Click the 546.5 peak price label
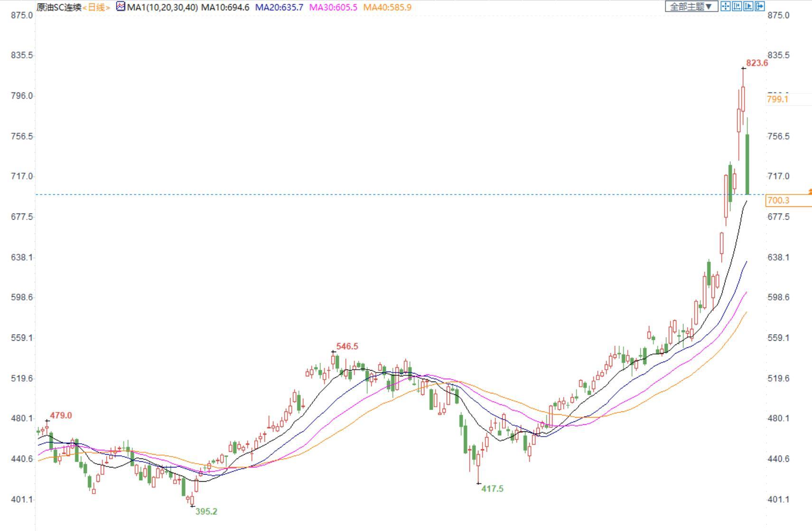 pos(347,346)
